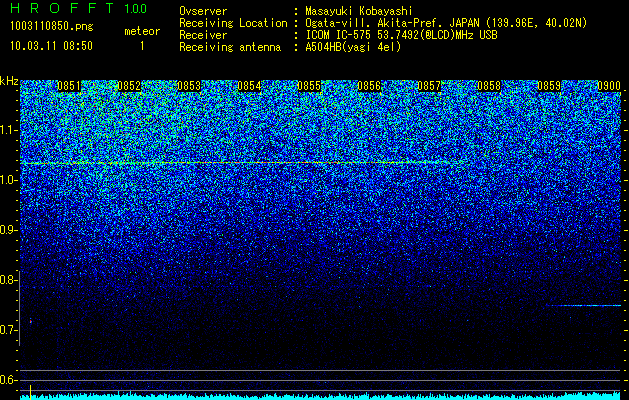Screen dimensions: 629x400
Task: Click the 0856 time marker
Action: 369,86
